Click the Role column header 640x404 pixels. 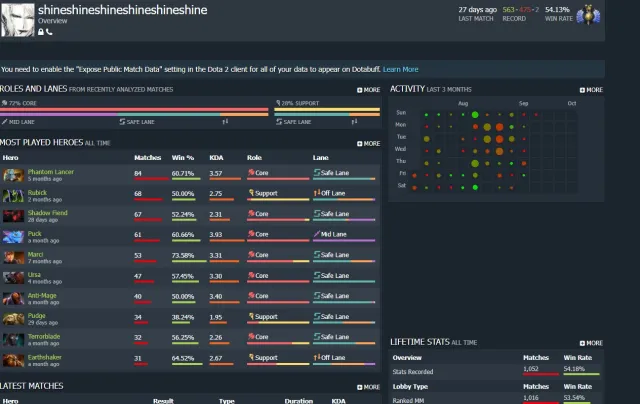tap(254, 158)
